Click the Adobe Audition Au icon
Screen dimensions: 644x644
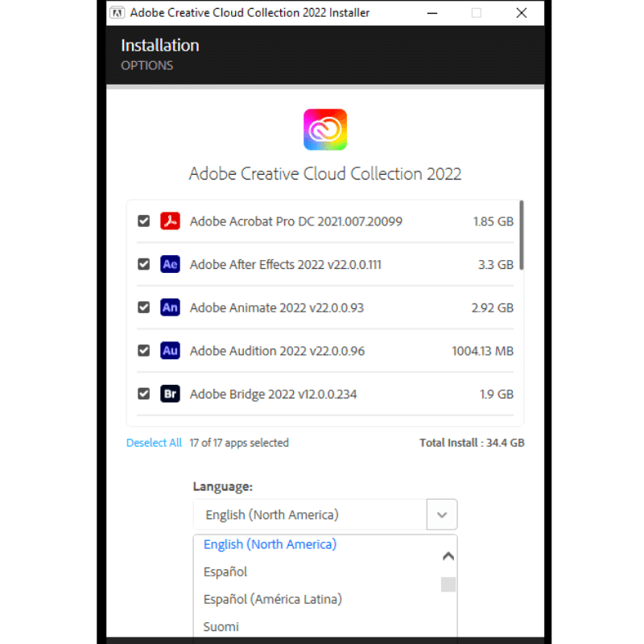(170, 350)
